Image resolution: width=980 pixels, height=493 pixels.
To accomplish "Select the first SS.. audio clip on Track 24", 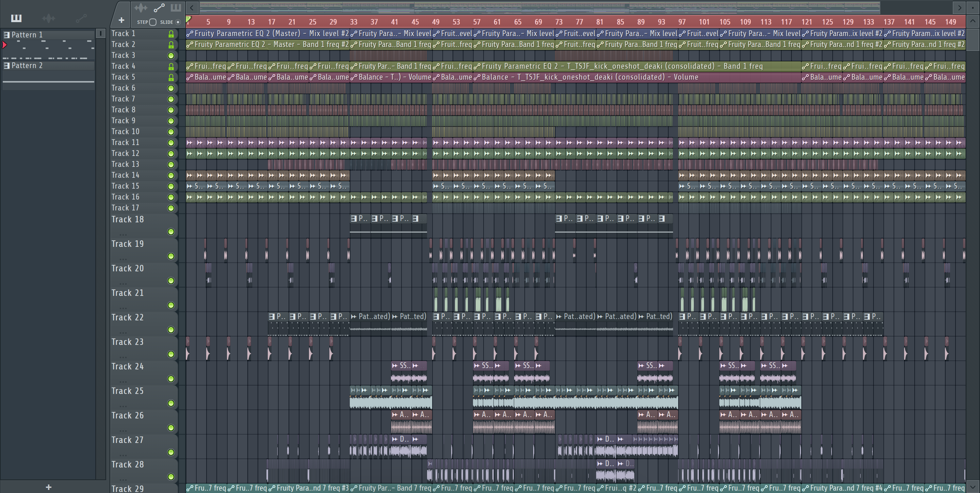I will click(402, 372).
